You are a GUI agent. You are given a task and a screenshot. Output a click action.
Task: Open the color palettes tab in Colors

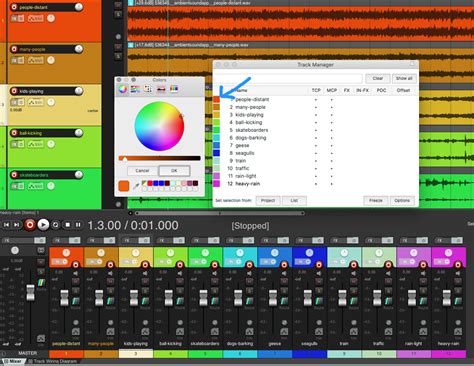coord(148,89)
